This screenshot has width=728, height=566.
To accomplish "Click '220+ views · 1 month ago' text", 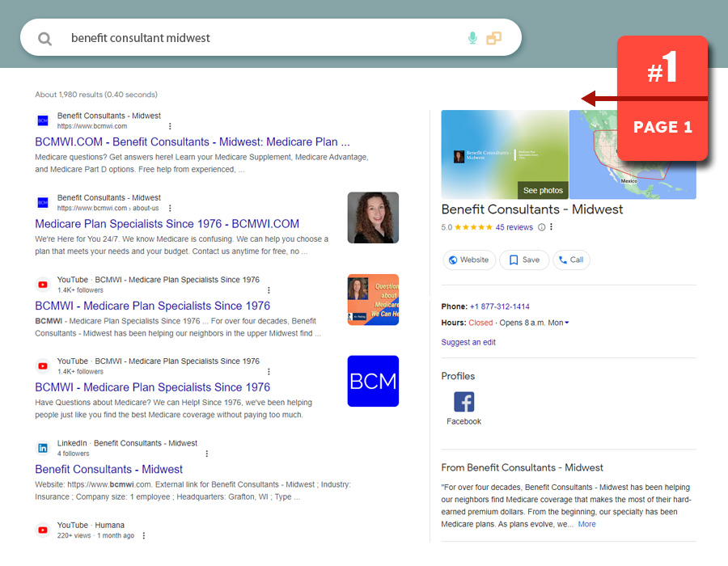I will tap(95, 535).
